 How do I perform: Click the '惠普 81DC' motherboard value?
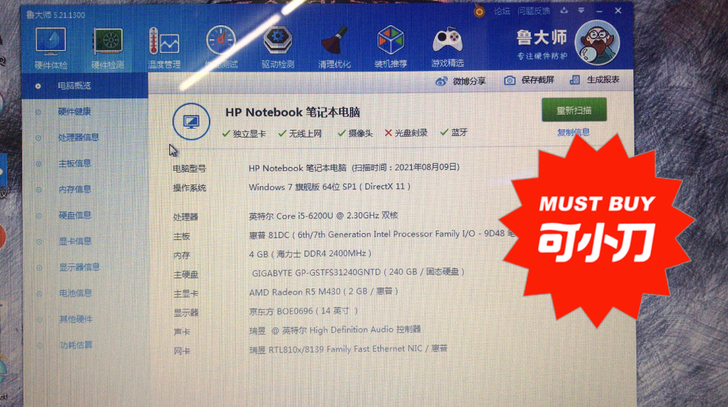[269, 235]
